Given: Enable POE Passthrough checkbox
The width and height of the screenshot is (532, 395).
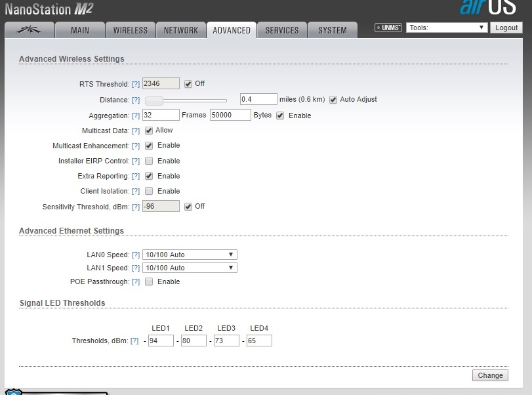Looking at the screenshot, I should point(149,281).
